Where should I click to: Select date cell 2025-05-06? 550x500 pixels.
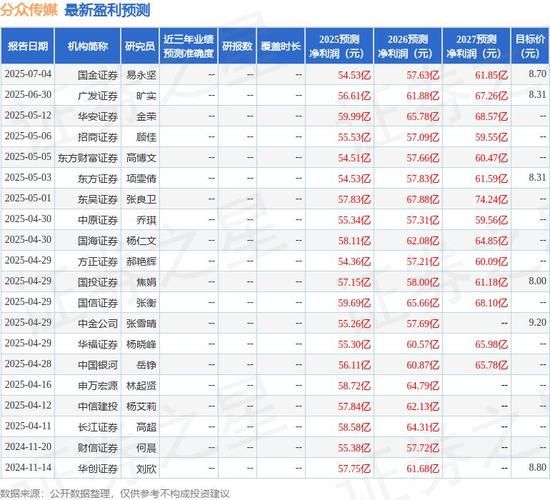(x=28, y=136)
